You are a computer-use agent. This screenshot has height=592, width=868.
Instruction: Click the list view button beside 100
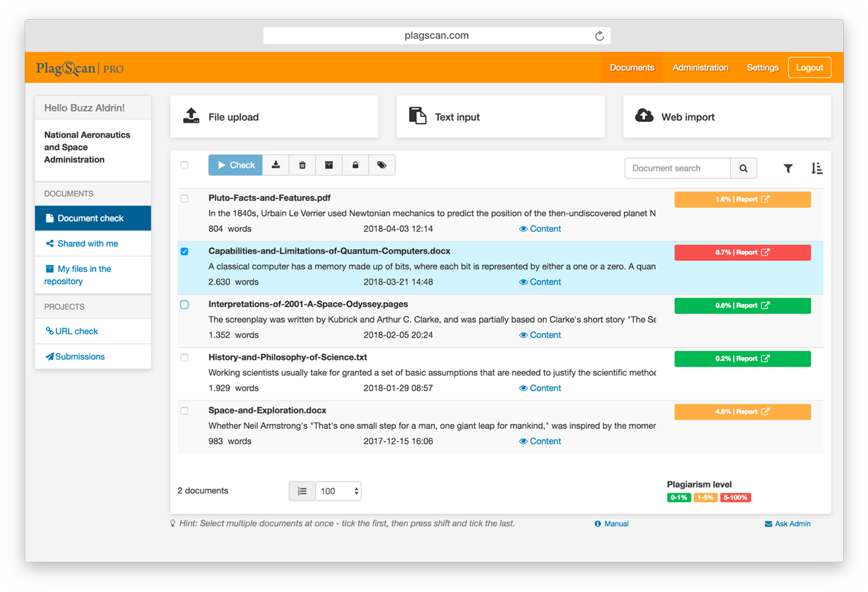[x=302, y=491]
